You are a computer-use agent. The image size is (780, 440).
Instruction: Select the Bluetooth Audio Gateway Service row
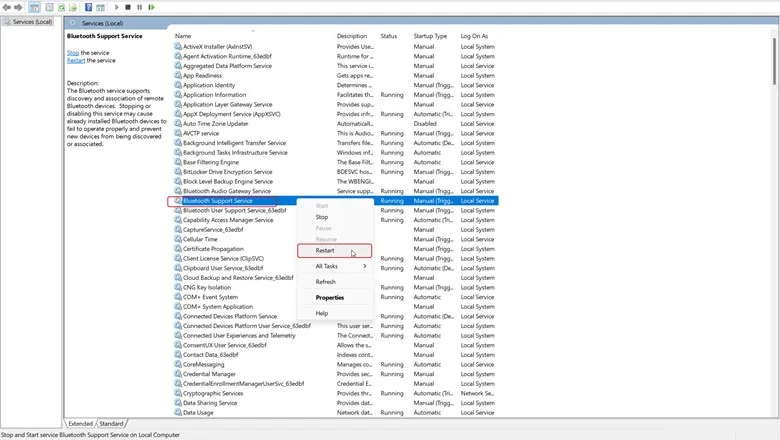pos(335,191)
